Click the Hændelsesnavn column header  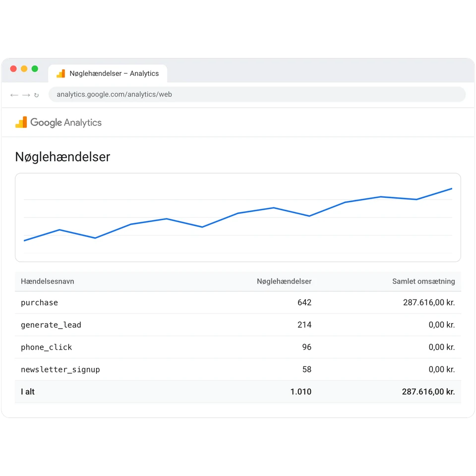pyautogui.click(x=48, y=282)
